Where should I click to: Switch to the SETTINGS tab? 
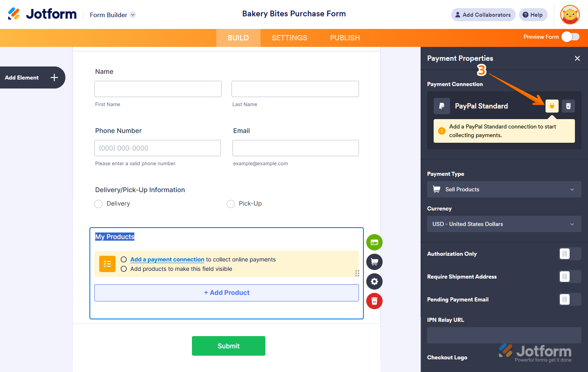point(289,38)
